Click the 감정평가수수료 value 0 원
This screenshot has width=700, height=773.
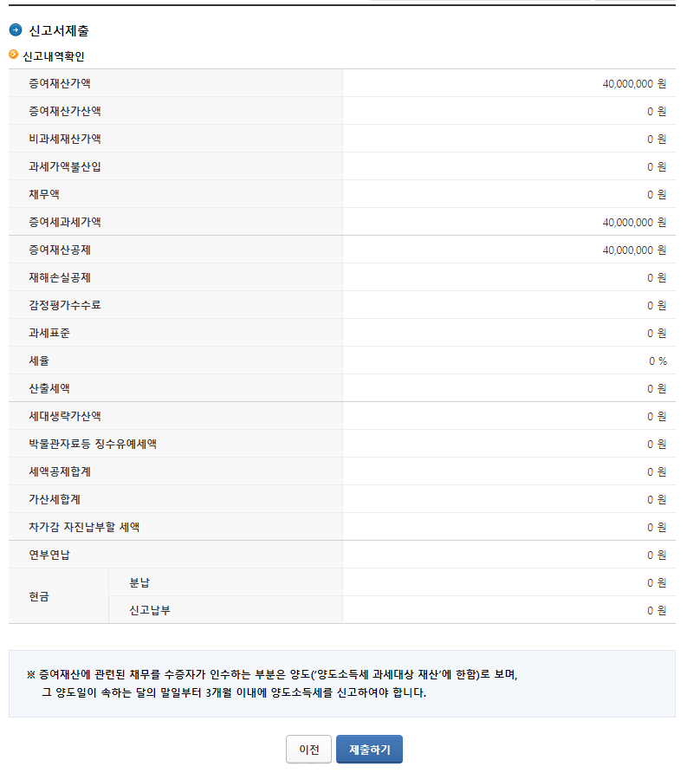[657, 305]
